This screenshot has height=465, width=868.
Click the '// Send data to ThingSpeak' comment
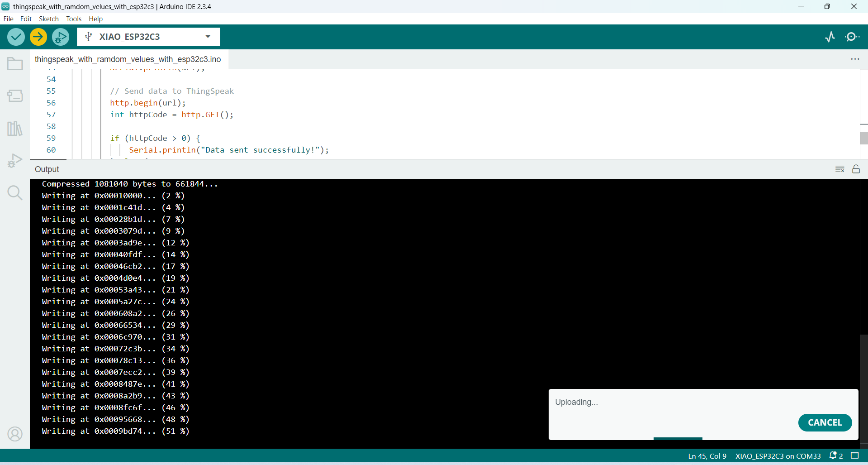click(172, 91)
